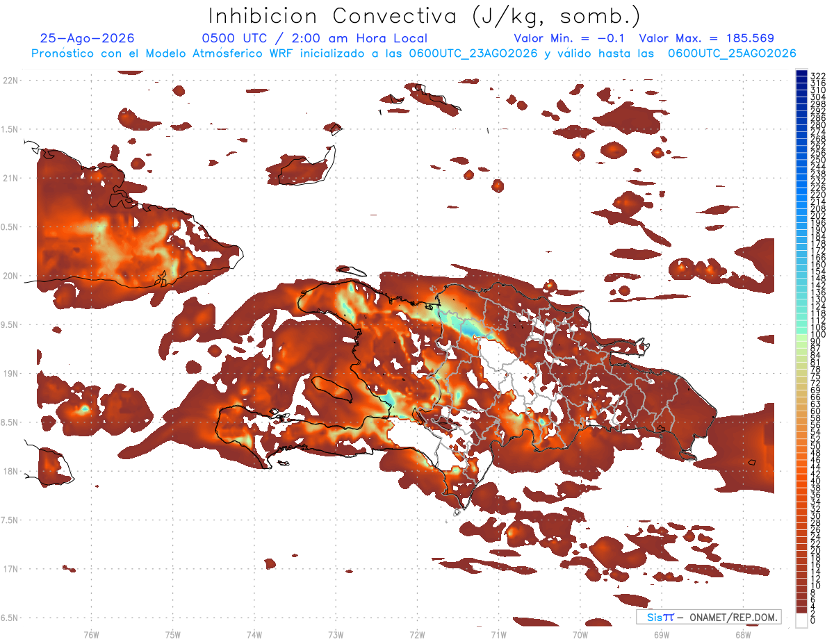Click the "18N" latitude label

point(10,472)
